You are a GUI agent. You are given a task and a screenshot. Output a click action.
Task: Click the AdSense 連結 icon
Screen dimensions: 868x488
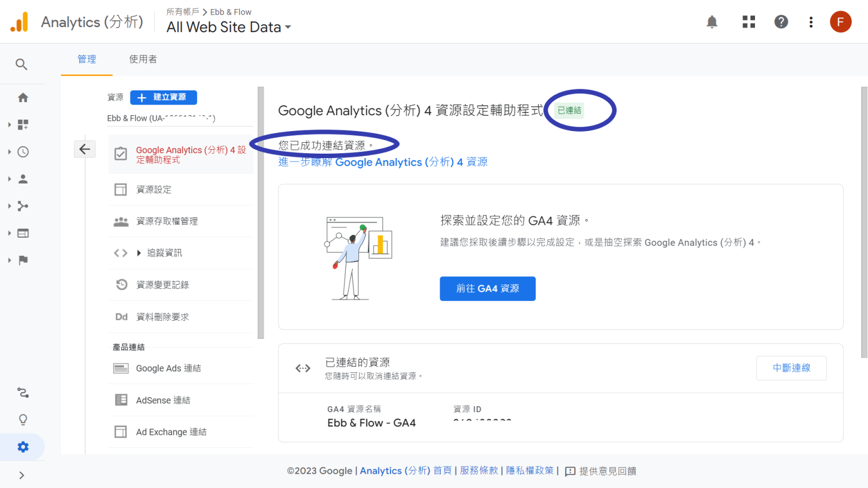(121, 400)
